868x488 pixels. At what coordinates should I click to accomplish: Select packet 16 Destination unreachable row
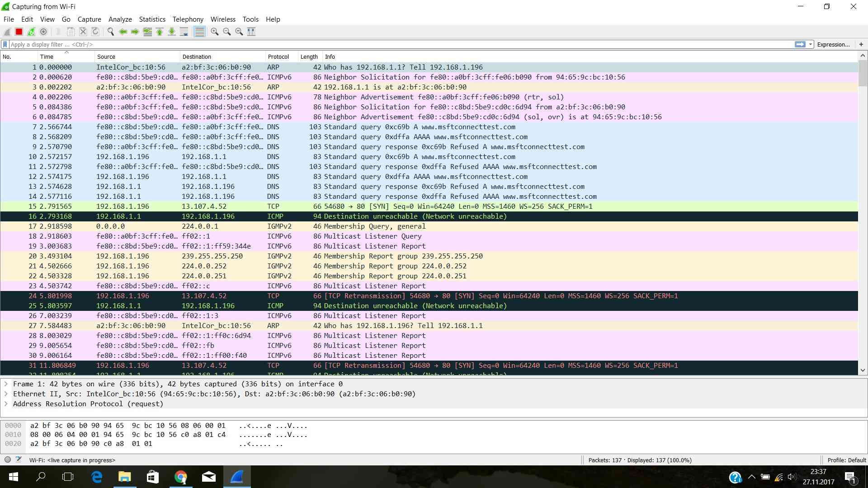tap(429, 216)
